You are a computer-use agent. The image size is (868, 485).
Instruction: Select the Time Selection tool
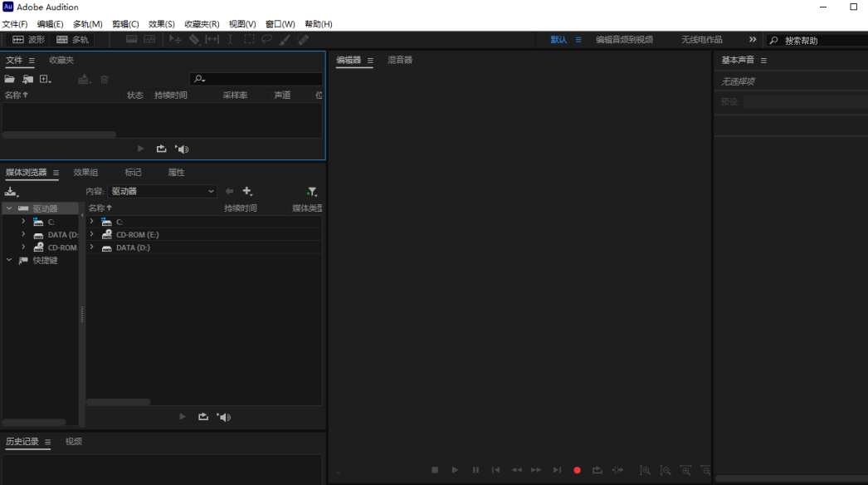[230, 39]
